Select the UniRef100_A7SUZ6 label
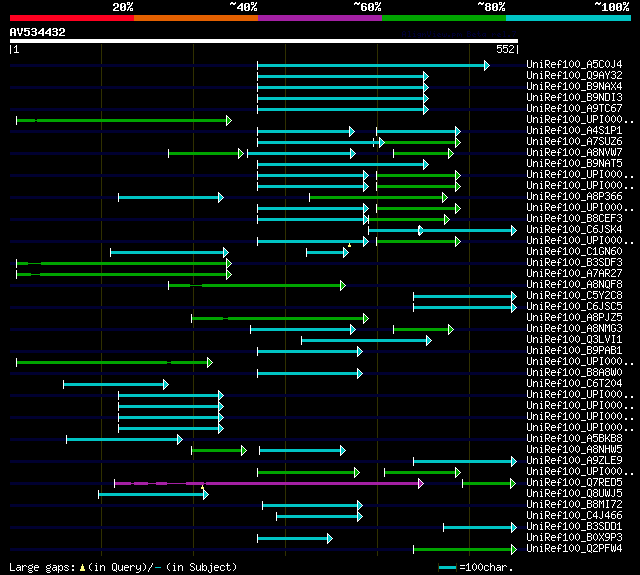The image size is (640, 575). pos(574,142)
